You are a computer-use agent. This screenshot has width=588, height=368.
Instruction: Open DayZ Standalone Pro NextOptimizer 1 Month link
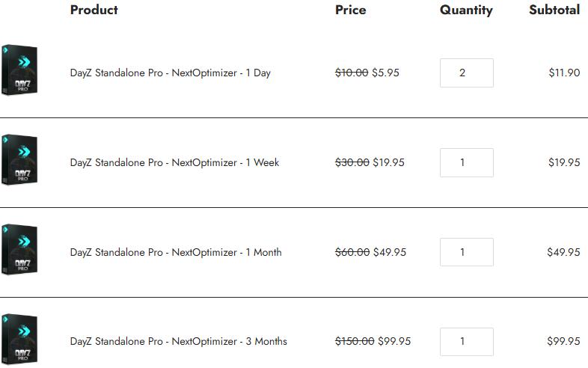(176, 252)
